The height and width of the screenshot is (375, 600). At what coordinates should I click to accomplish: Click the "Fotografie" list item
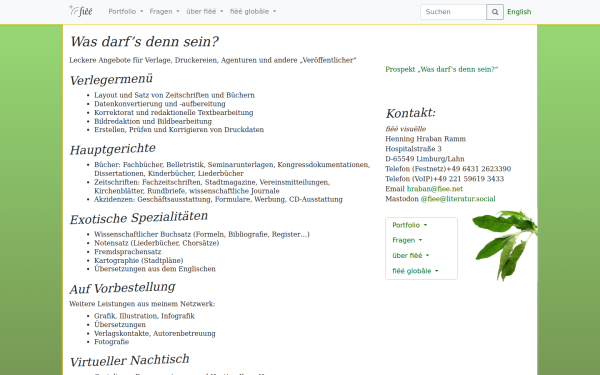click(x=111, y=342)
